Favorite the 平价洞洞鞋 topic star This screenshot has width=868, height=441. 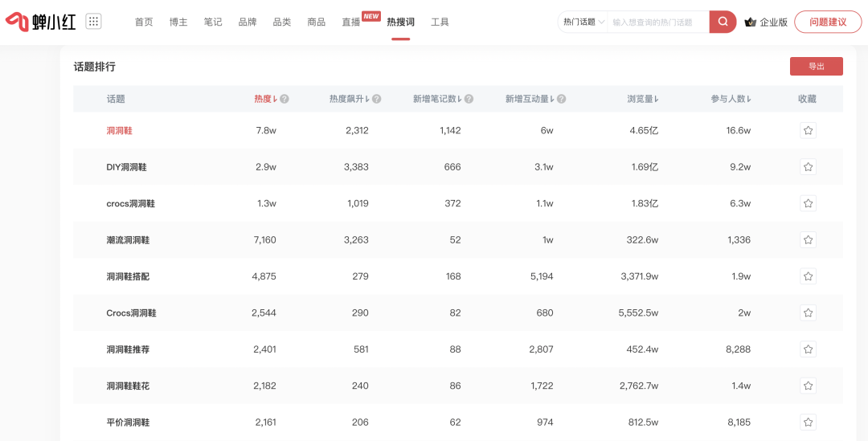(x=808, y=423)
